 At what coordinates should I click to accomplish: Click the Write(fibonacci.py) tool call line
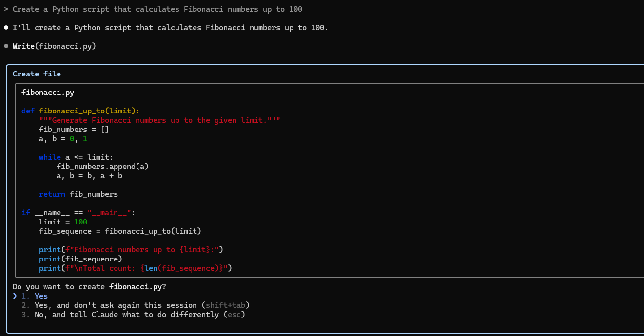pos(54,46)
